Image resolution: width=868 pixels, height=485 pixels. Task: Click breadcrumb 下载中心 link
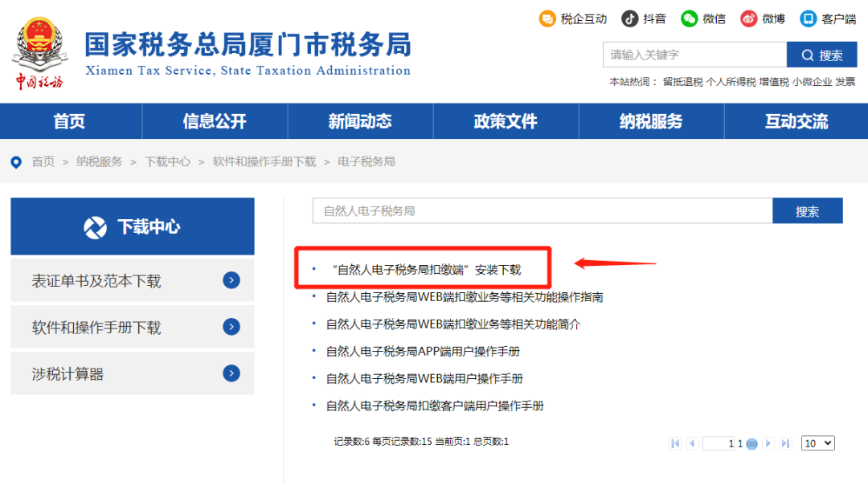point(168,161)
